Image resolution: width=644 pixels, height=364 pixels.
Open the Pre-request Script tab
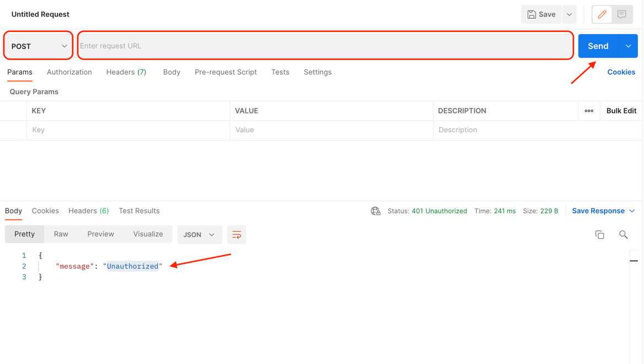pos(226,72)
